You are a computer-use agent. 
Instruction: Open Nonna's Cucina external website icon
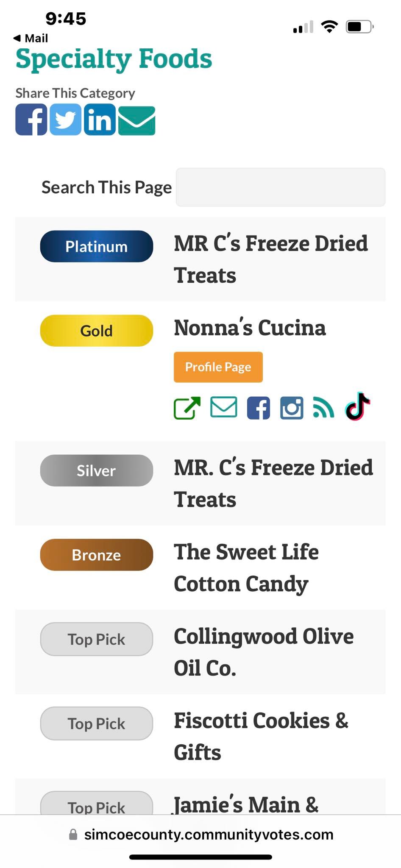click(187, 408)
